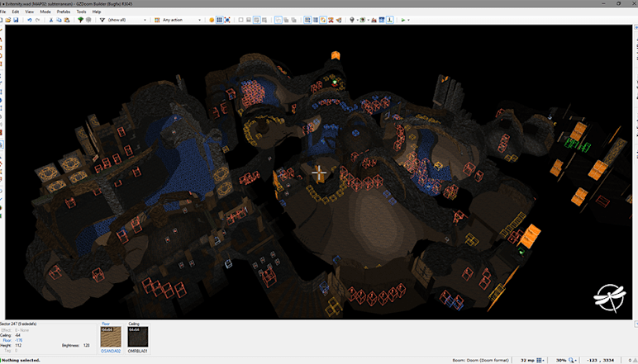Viewport: 638px width, 364px height.
Task: Click the OMRBLA01 ceiling texture name
Action: [x=137, y=351]
